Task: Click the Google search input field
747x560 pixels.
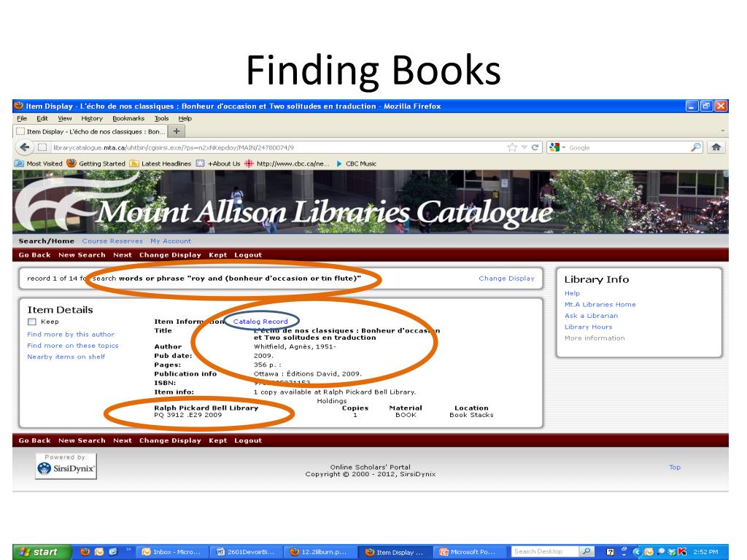Action: pyautogui.click(x=628, y=147)
